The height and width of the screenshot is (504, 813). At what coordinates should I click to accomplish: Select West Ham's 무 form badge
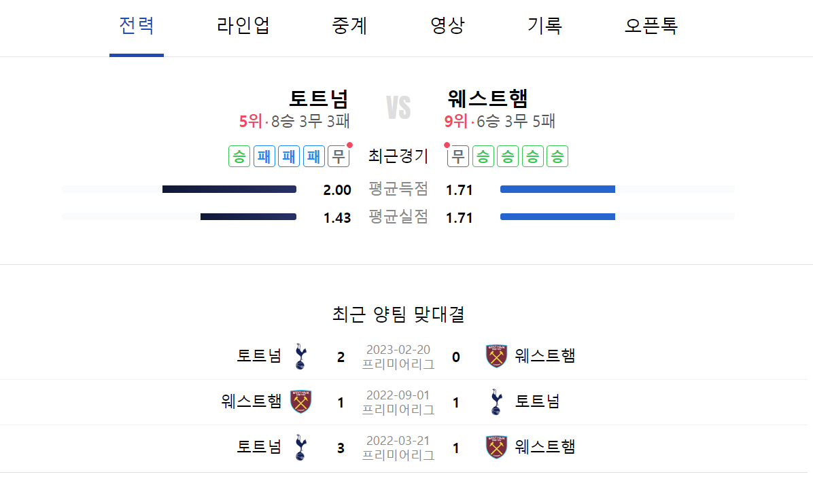click(457, 156)
